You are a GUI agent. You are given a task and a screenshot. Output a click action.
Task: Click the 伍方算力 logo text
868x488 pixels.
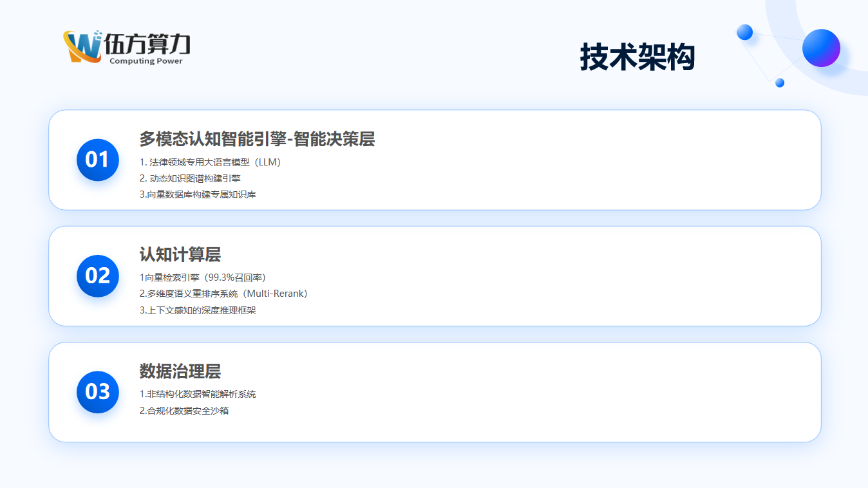tap(147, 44)
